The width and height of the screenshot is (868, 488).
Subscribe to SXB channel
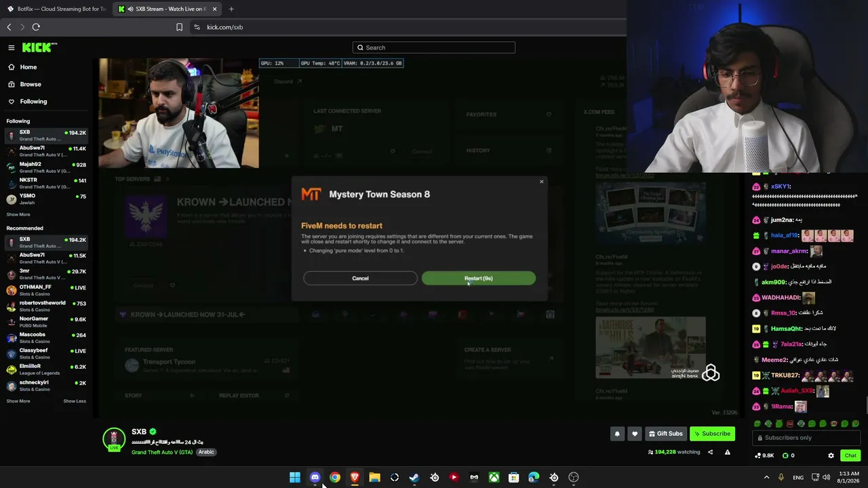point(712,434)
